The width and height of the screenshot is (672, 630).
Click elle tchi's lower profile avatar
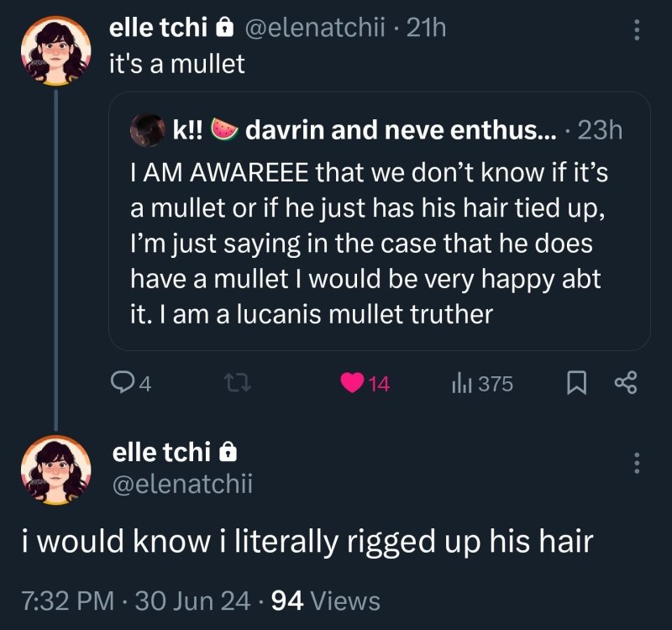pos(55,469)
